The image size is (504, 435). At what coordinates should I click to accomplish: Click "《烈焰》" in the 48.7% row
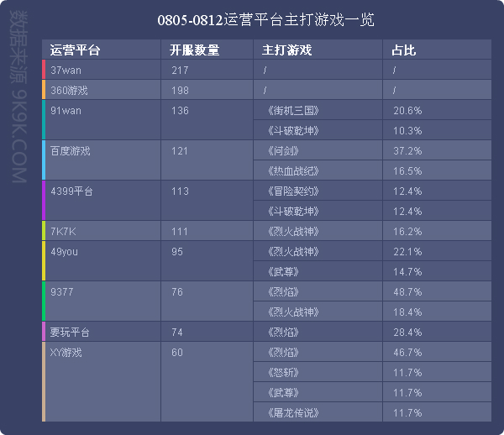(283, 292)
